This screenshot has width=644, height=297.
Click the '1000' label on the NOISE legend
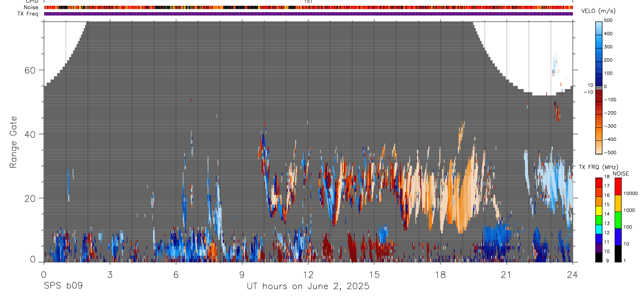(629, 210)
